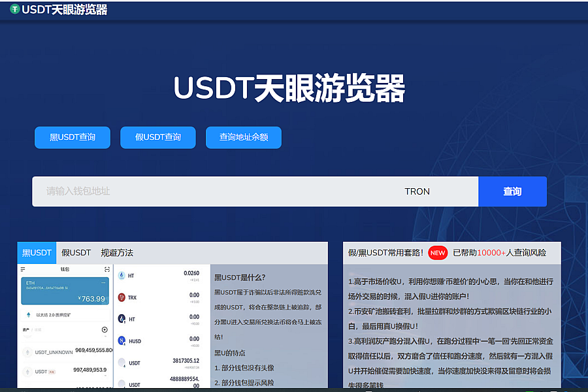Click the first HT droplet token icon
The image size is (588, 392).
coord(122,276)
